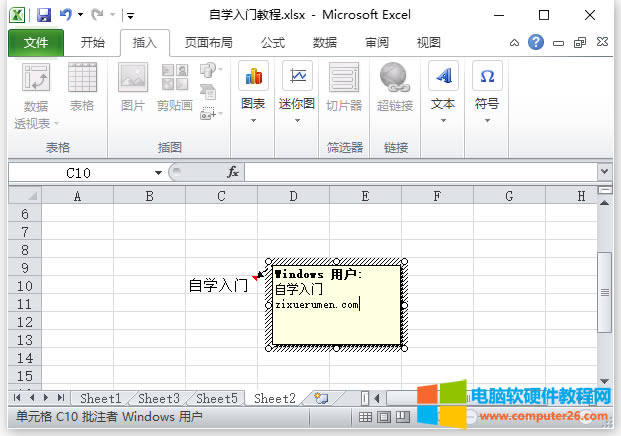The image size is (621, 436).
Task: Open the 图表 Charts dropdown button
Action: click(x=253, y=92)
